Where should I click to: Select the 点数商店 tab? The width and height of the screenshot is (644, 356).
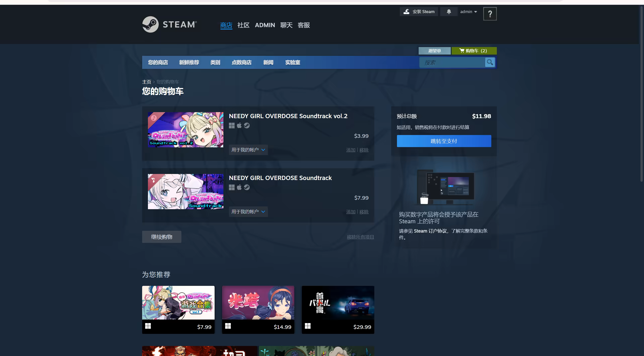242,62
